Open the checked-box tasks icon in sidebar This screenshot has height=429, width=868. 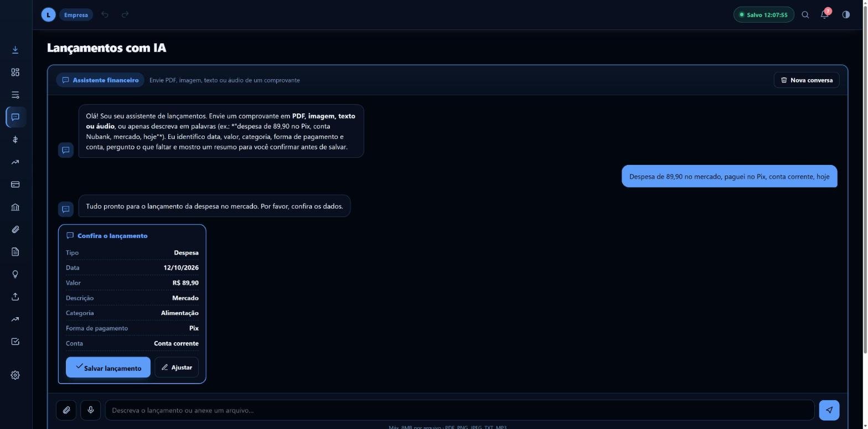click(x=15, y=342)
